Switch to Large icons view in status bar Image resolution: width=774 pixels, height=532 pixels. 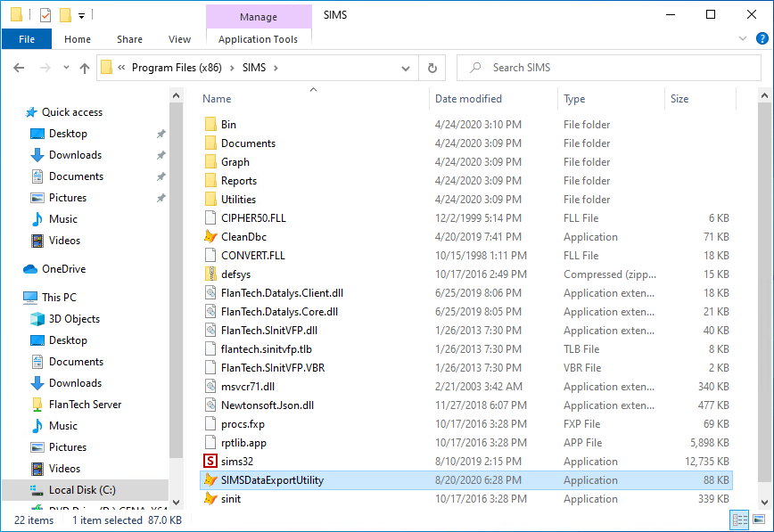[x=759, y=520]
